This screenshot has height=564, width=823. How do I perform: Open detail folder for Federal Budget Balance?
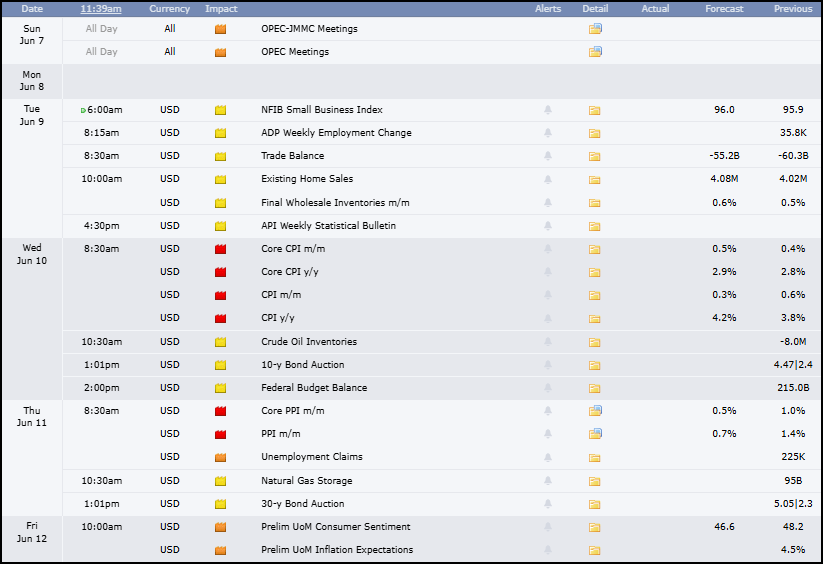(594, 388)
